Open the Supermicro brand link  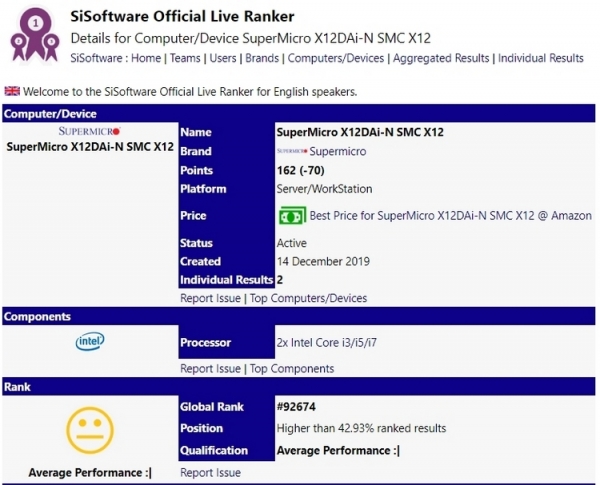click(338, 152)
